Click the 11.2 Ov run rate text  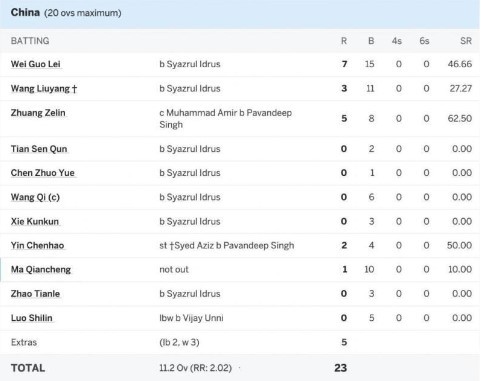pyautogui.click(x=196, y=368)
